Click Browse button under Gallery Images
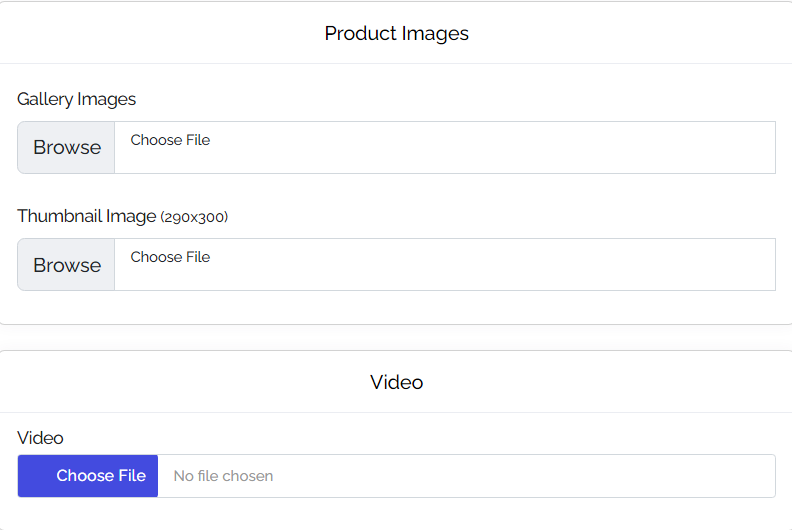792x530 pixels. click(66, 147)
